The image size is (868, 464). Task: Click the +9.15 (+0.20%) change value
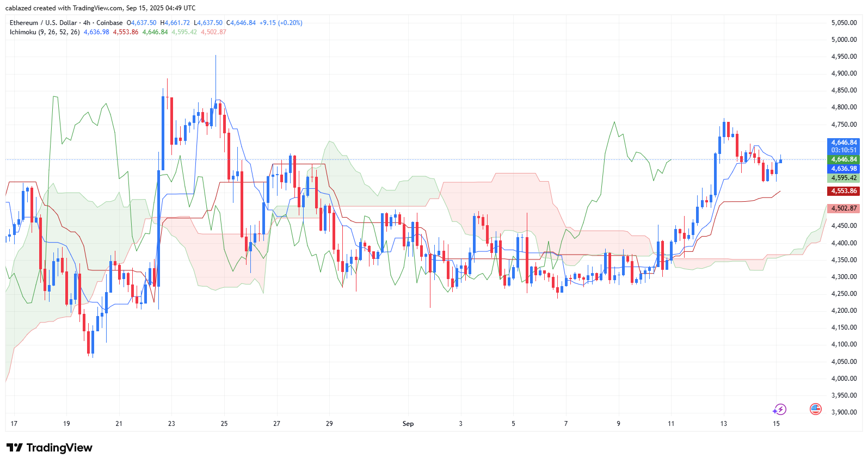point(281,23)
